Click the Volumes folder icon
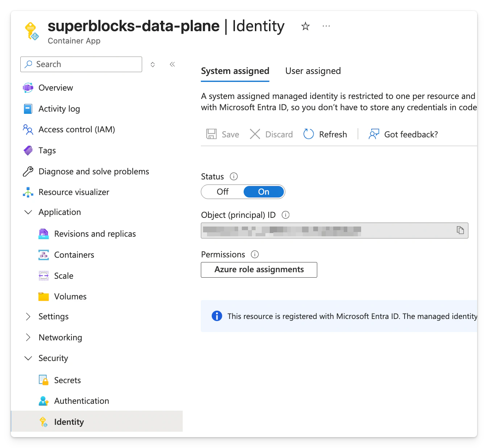Screen dimensions: 488x448 44,296
